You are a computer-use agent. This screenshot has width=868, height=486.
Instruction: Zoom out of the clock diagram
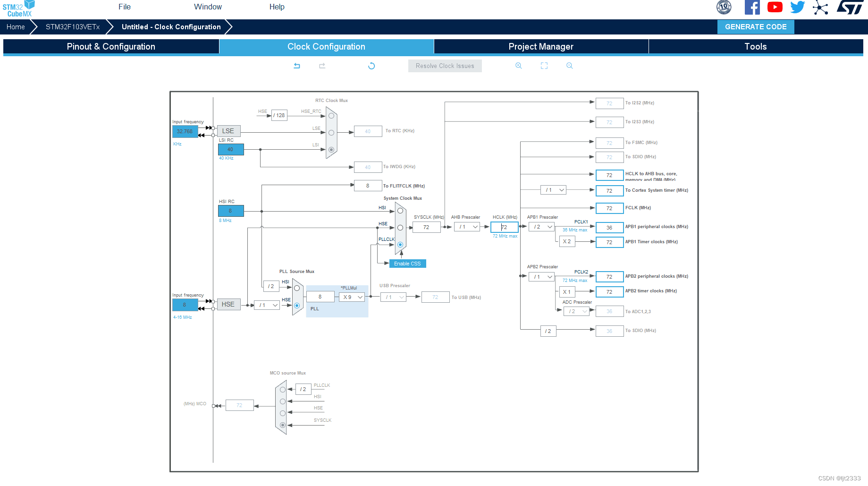tap(570, 66)
